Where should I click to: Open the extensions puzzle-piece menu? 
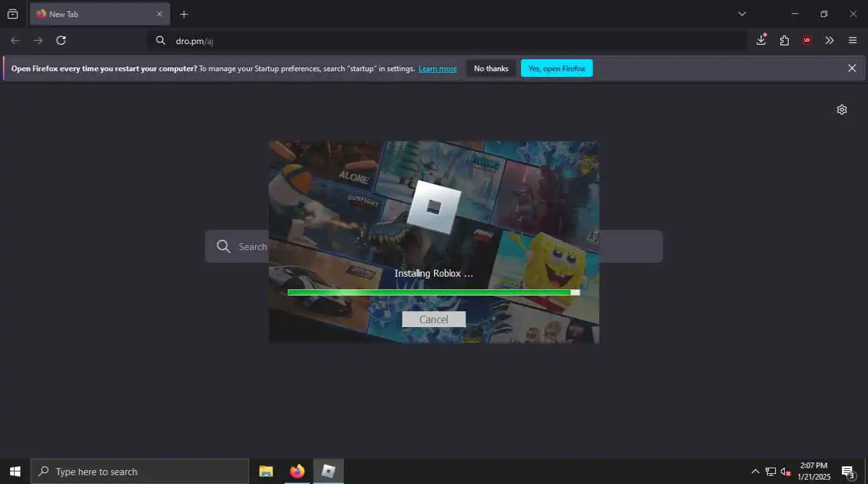(784, 40)
